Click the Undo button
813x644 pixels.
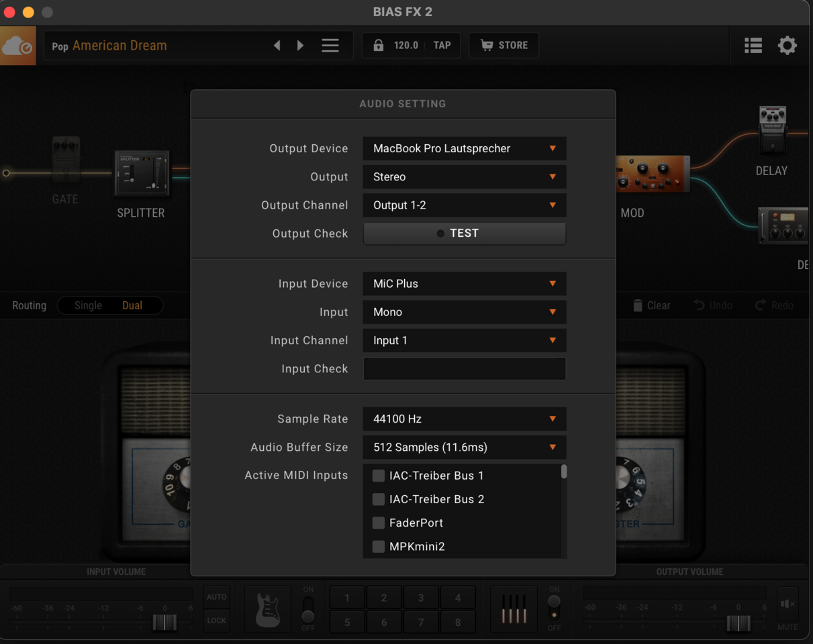pyautogui.click(x=713, y=305)
